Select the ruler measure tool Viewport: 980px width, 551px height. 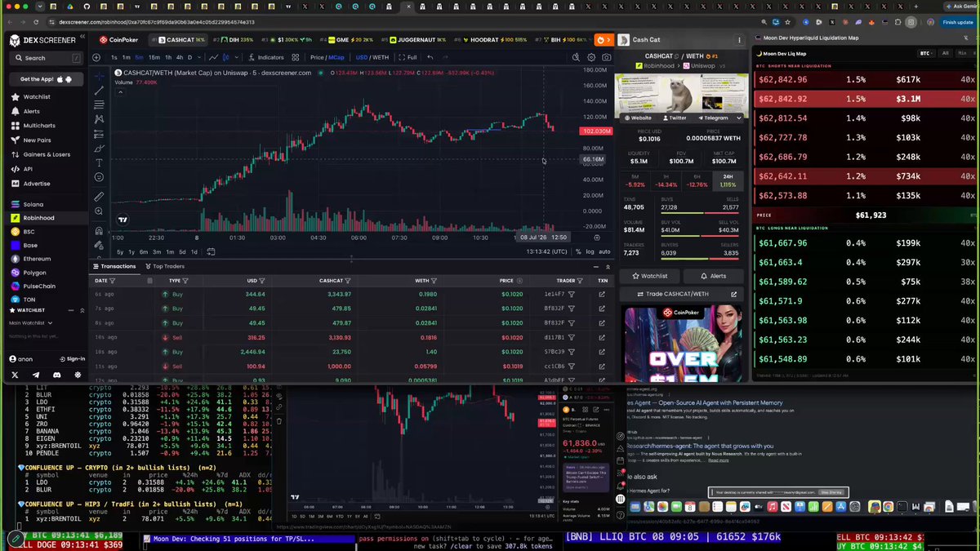99,197
